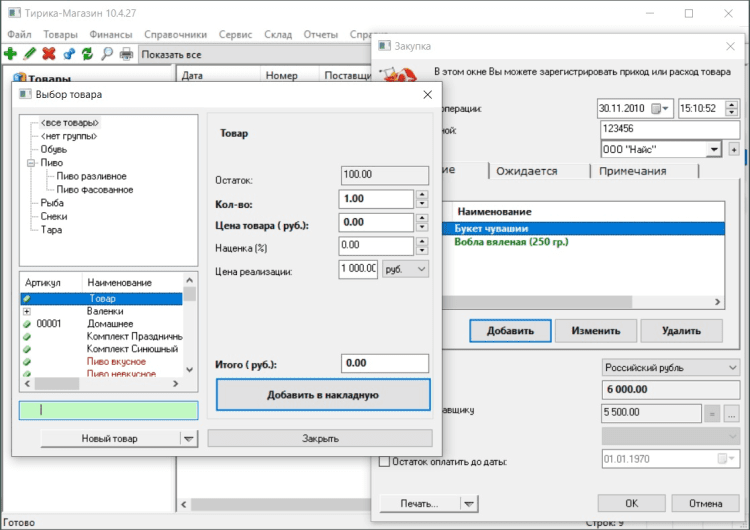Image resolution: width=750 pixels, height=530 pixels.
Task: Click the blue link icon in toolbar
Action: click(68, 54)
